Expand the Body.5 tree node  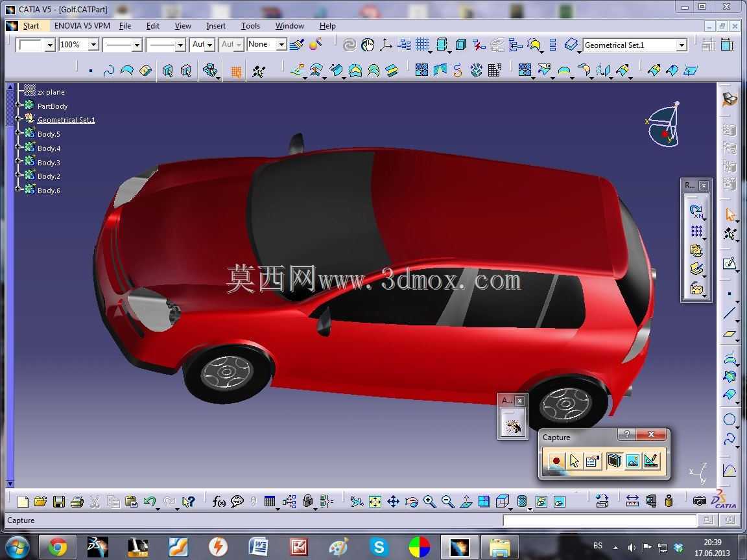click(17, 133)
